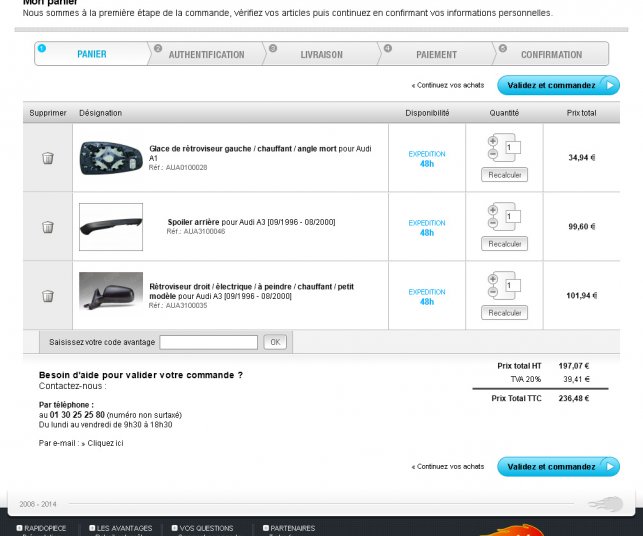The width and height of the screenshot is (643, 536).
Task: Open the Rétroviseur droit product thumbnail
Action: tap(111, 291)
